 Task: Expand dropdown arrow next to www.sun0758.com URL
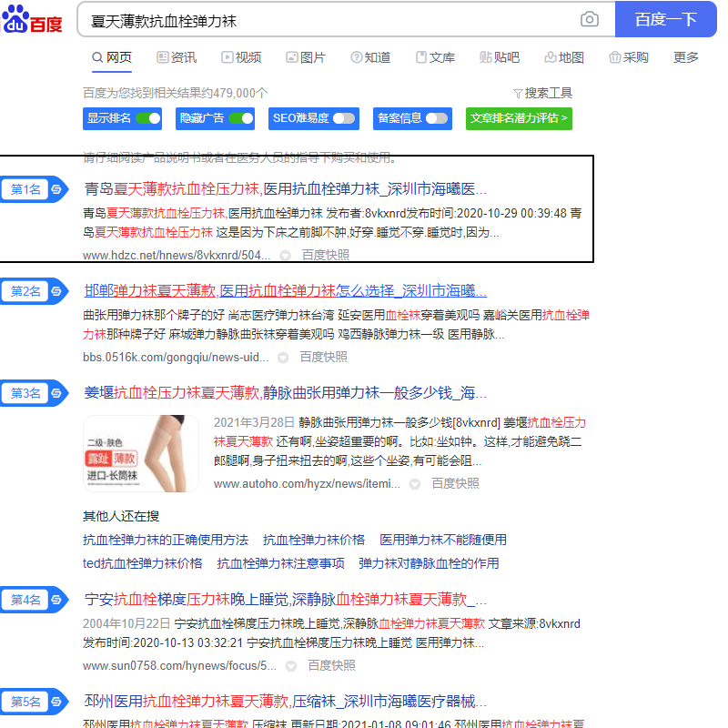tap(291, 666)
